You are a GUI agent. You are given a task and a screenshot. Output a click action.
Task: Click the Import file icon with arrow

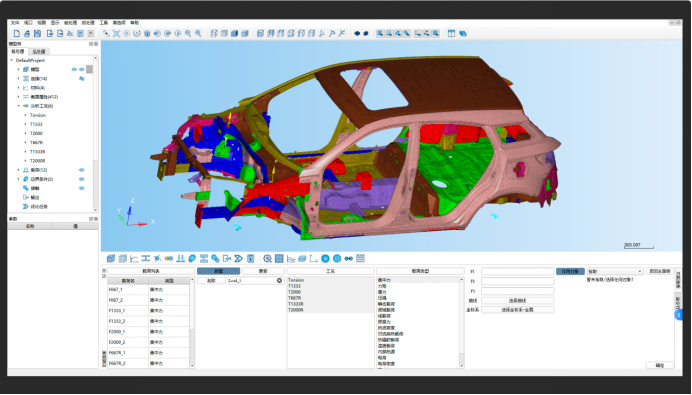coord(50,34)
